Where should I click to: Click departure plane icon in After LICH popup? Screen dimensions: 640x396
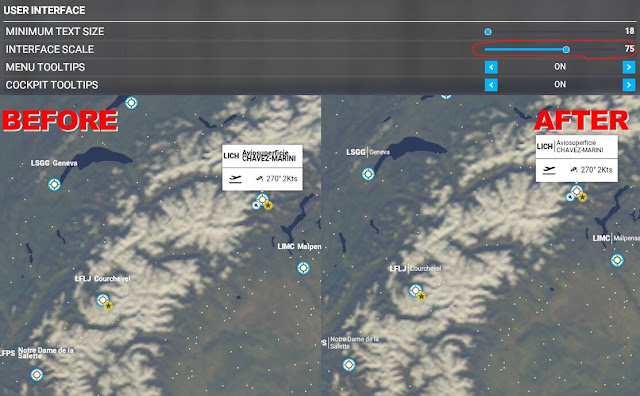tap(549, 170)
